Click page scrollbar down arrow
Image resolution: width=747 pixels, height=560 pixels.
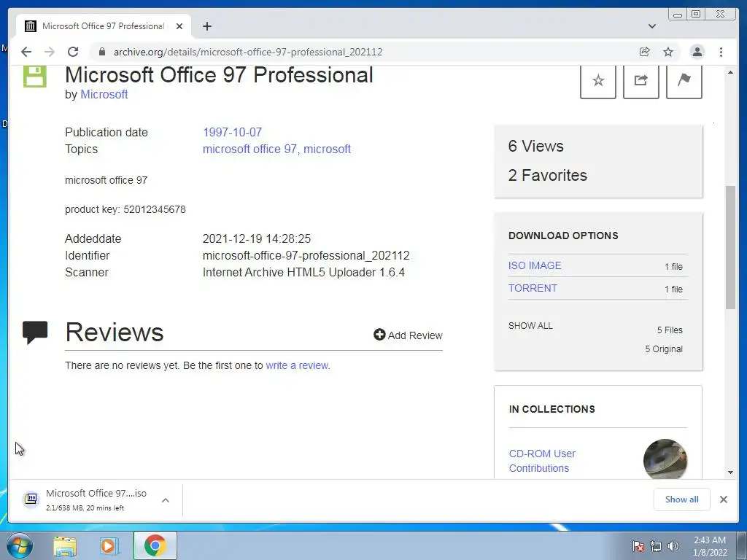click(730, 472)
